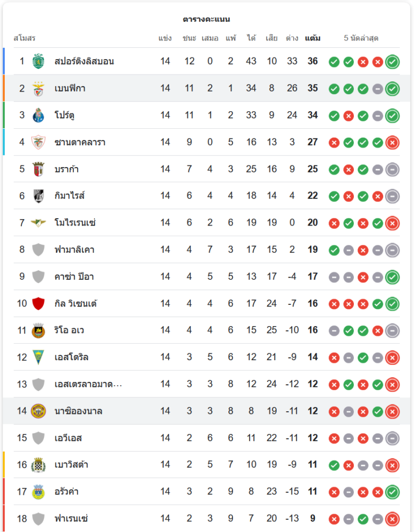Open the เบนฟิกา team row
The height and width of the screenshot is (532, 414).
70,88
